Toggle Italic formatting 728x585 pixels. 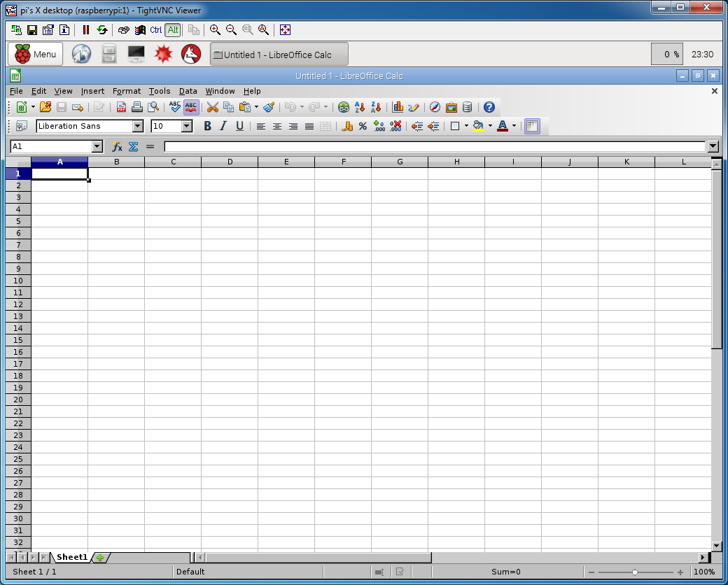(x=223, y=126)
